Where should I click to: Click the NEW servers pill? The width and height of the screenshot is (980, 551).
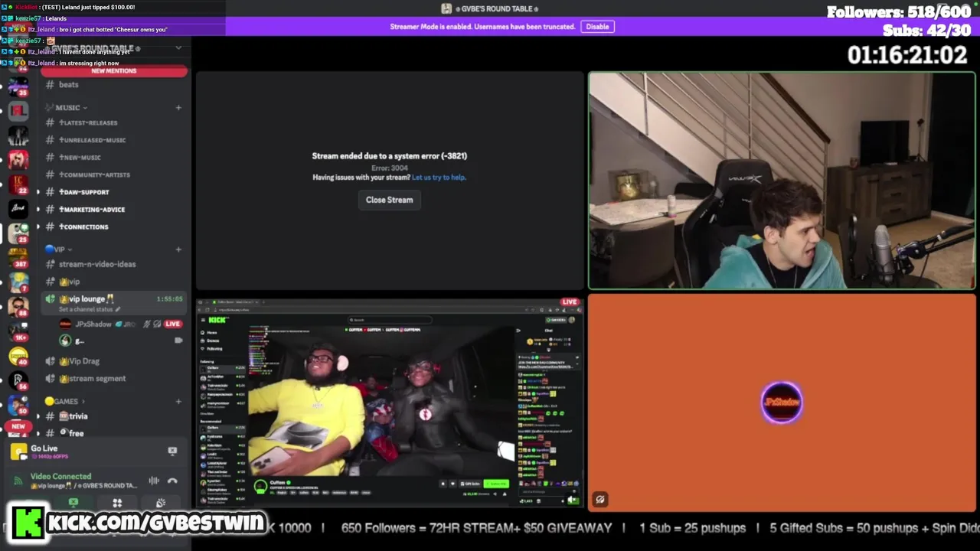18,426
